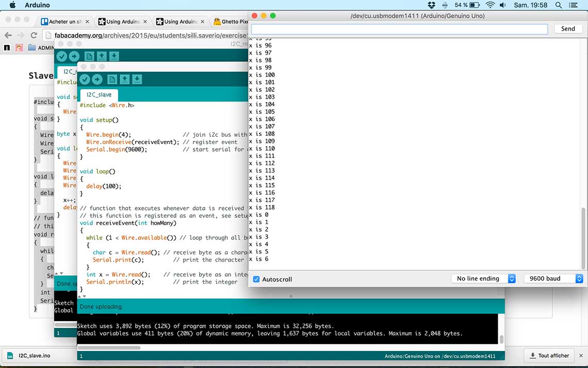Click the Send button in serial monitor
This screenshot has height=368, width=588.
(x=568, y=28)
